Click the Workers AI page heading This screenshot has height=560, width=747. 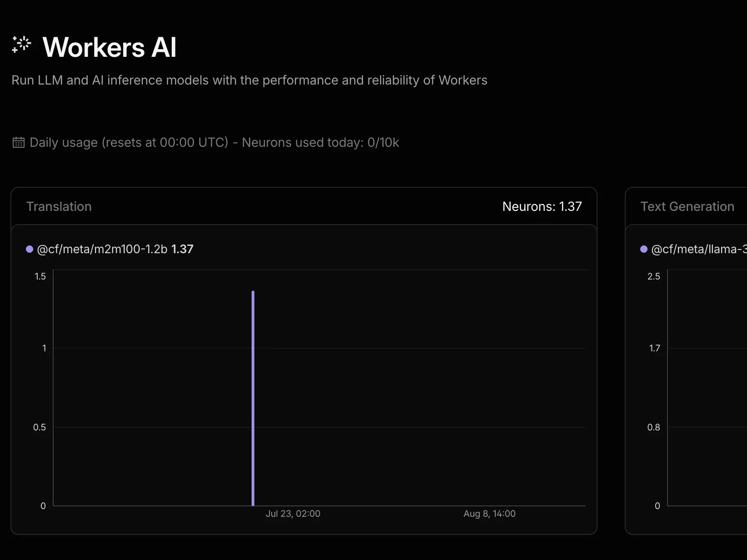(109, 47)
